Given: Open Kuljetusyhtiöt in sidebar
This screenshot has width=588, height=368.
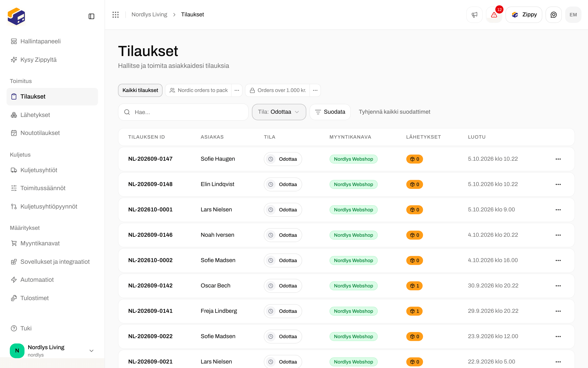Looking at the screenshot, I should click(52, 170).
